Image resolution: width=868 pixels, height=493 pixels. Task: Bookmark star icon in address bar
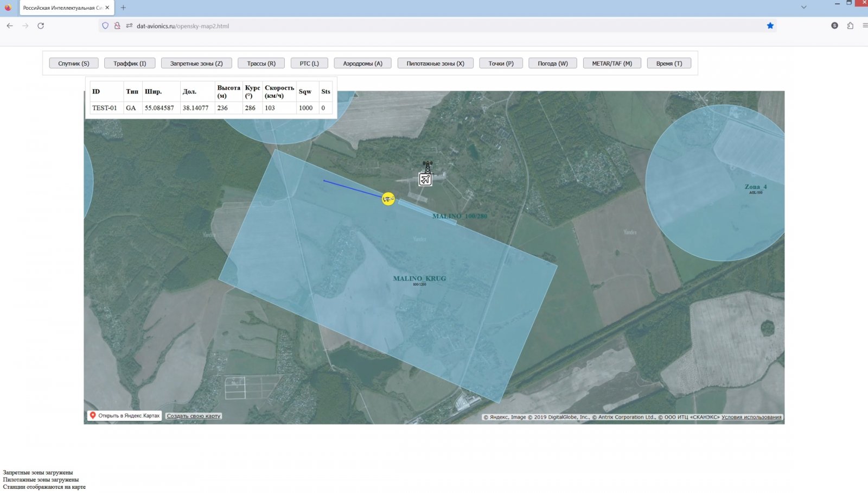coord(770,26)
